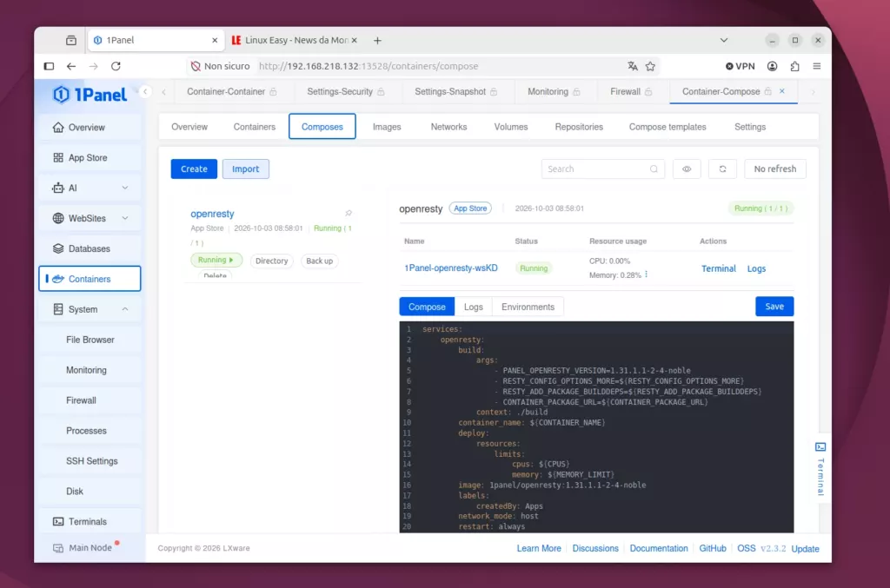Save the compose file

pos(774,307)
